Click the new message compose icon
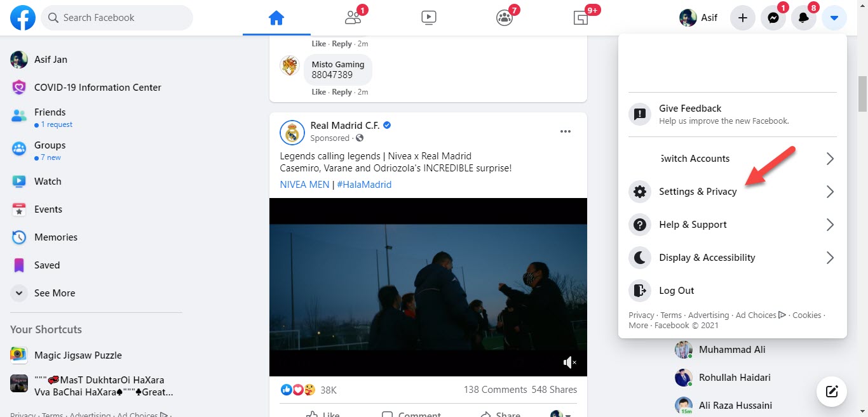868x417 pixels. coord(831,391)
